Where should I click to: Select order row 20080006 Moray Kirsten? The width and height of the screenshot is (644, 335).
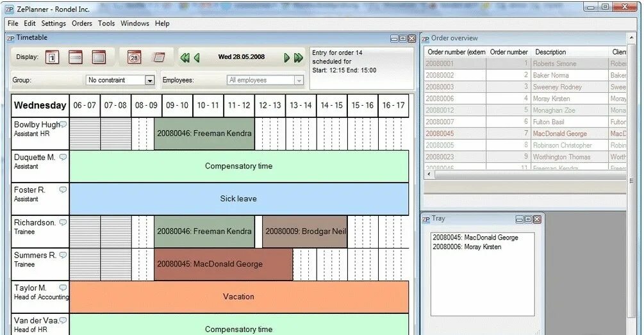[525, 99]
